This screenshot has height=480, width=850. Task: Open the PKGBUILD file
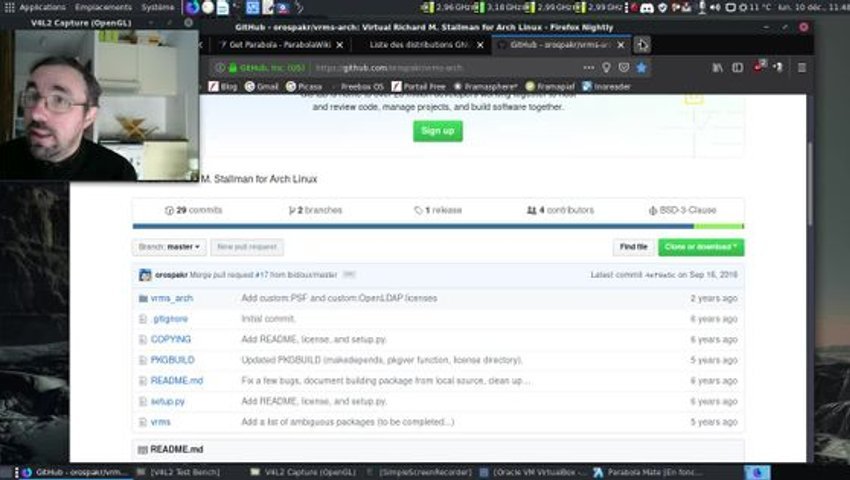coord(172,360)
